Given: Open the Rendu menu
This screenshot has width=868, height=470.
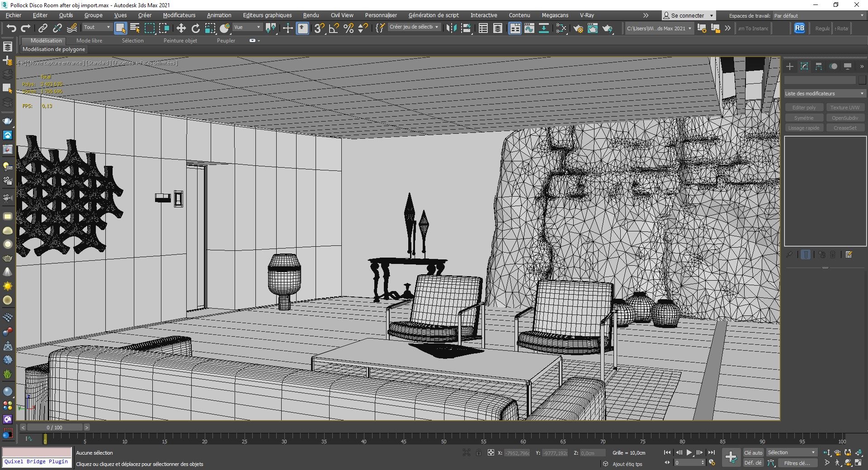Looking at the screenshot, I should click(x=311, y=15).
